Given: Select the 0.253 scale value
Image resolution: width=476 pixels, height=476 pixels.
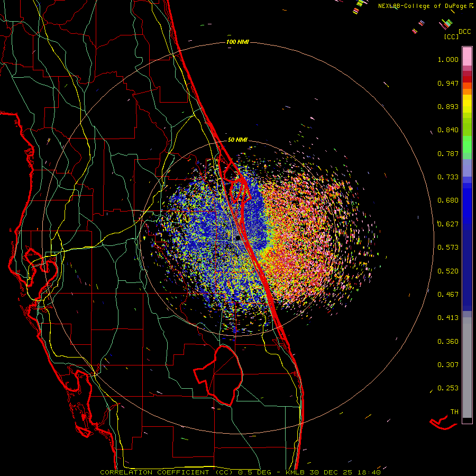Looking at the screenshot, I should (448, 388).
